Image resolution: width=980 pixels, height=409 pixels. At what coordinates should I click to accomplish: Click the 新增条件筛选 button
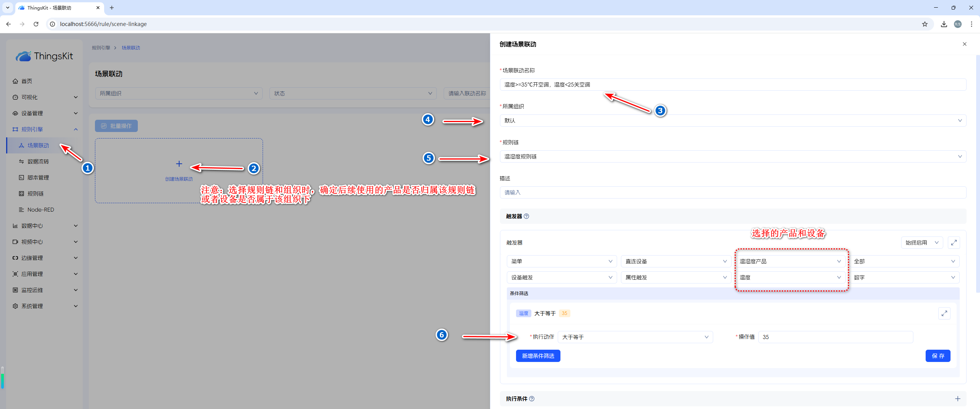pos(538,356)
